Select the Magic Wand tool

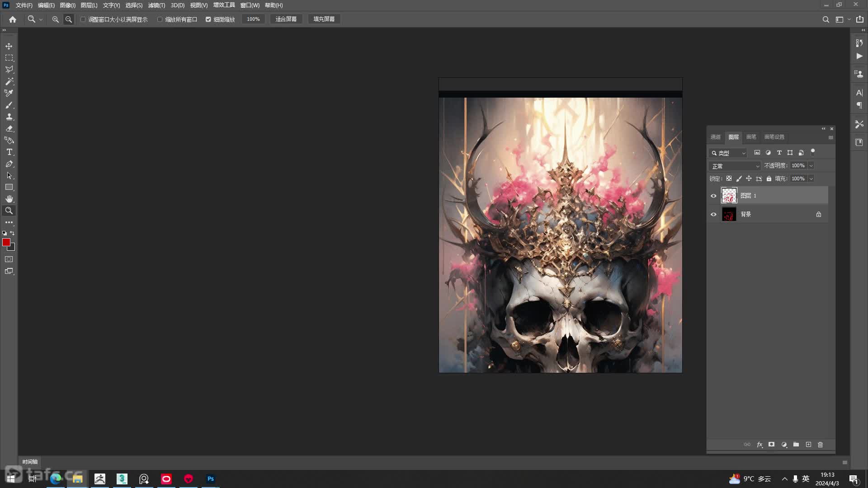coord(9,81)
